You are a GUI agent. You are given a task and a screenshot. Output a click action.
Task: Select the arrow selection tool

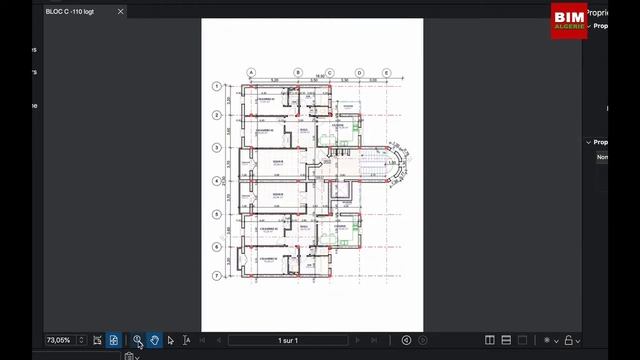pyautogui.click(x=171, y=340)
